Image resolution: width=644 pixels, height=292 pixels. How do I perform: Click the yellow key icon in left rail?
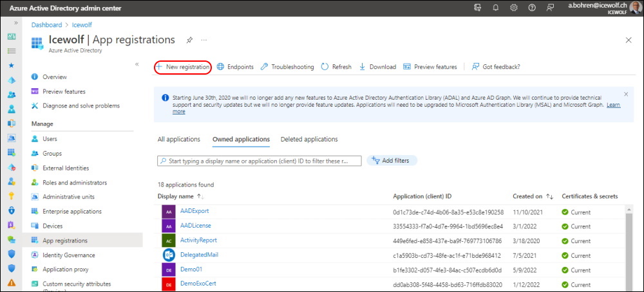pos(12,196)
